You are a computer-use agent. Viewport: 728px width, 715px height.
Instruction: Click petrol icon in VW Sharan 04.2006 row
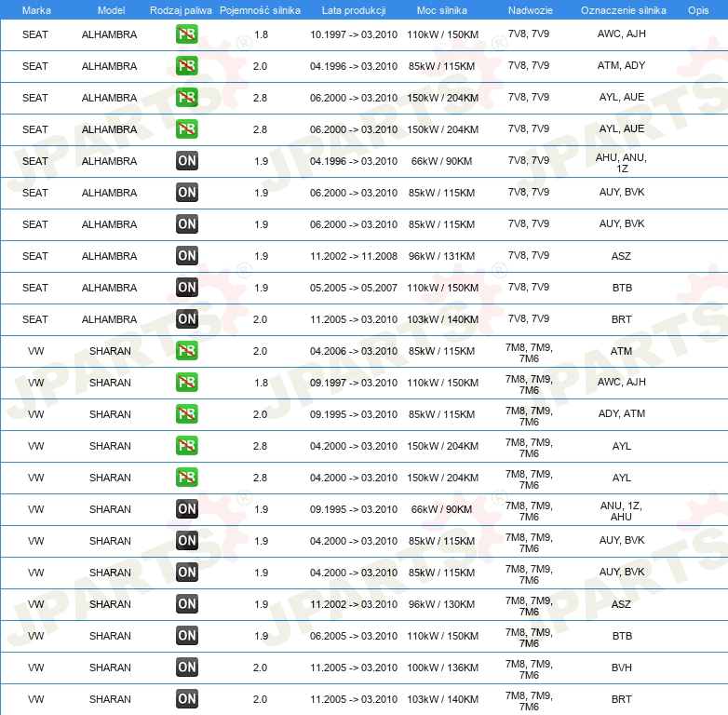pos(186,351)
